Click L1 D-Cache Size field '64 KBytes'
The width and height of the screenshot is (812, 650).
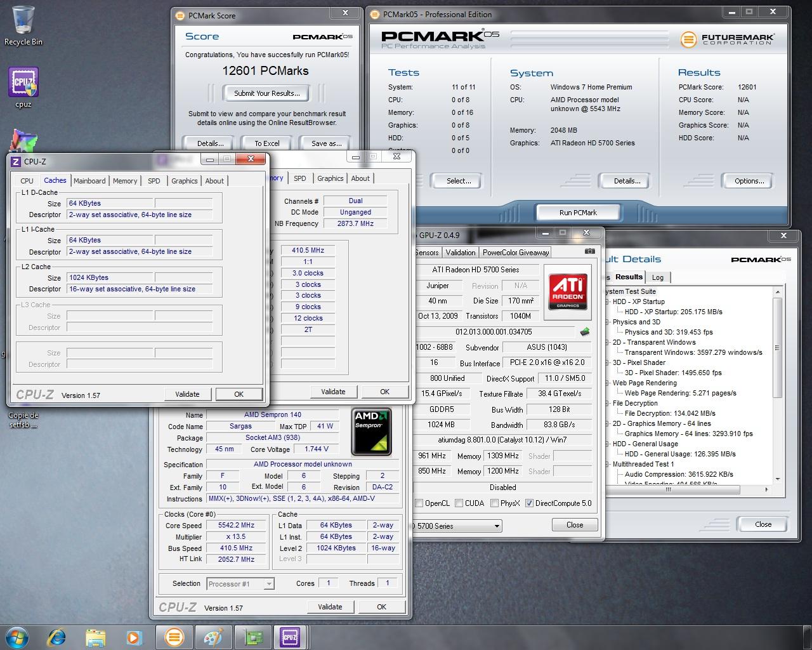[x=110, y=204]
